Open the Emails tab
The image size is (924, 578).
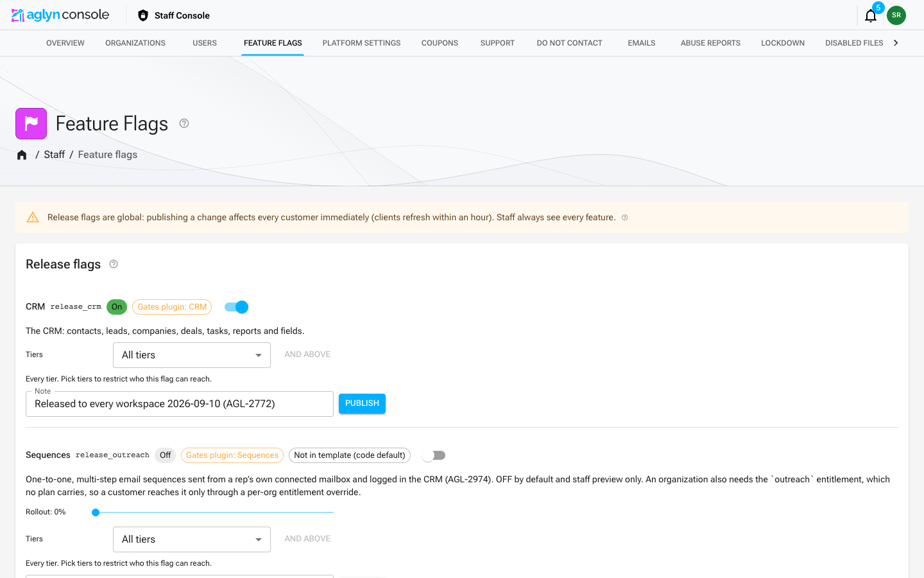[x=642, y=43]
